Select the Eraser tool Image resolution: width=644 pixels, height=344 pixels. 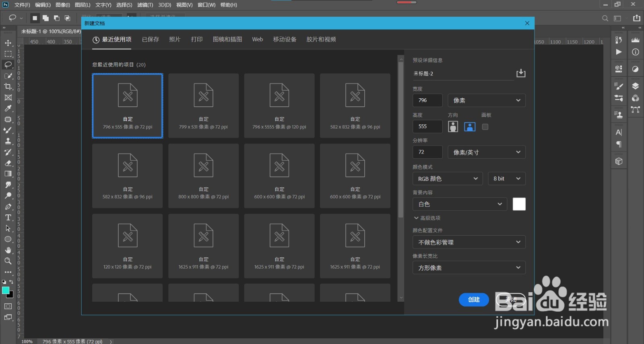tap(8, 163)
